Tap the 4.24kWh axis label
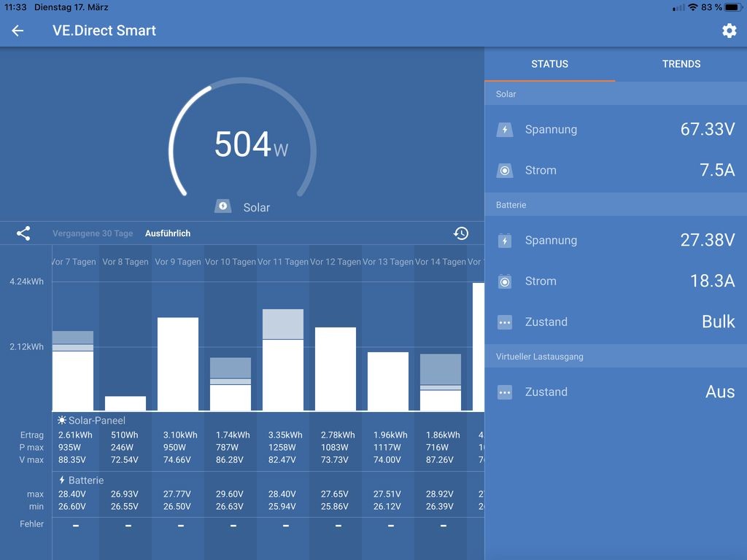The width and height of the screenshot is (747, 560). pyautogui.click(x=27, y=281)
